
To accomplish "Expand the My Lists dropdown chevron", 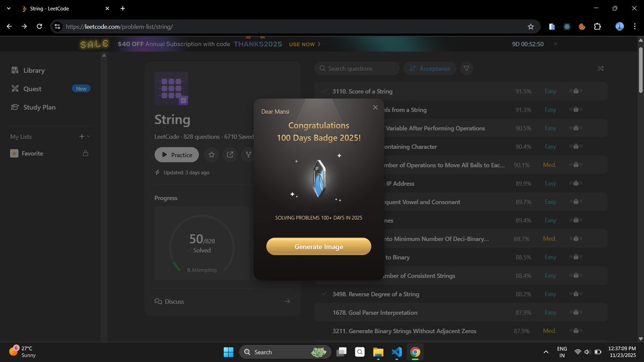I will 89,137.
